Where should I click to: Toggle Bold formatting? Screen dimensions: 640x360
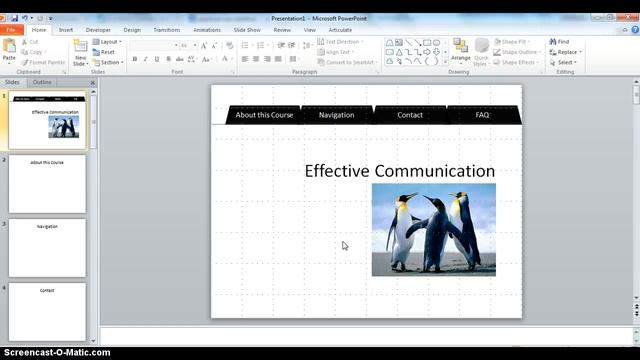(135, 59)
